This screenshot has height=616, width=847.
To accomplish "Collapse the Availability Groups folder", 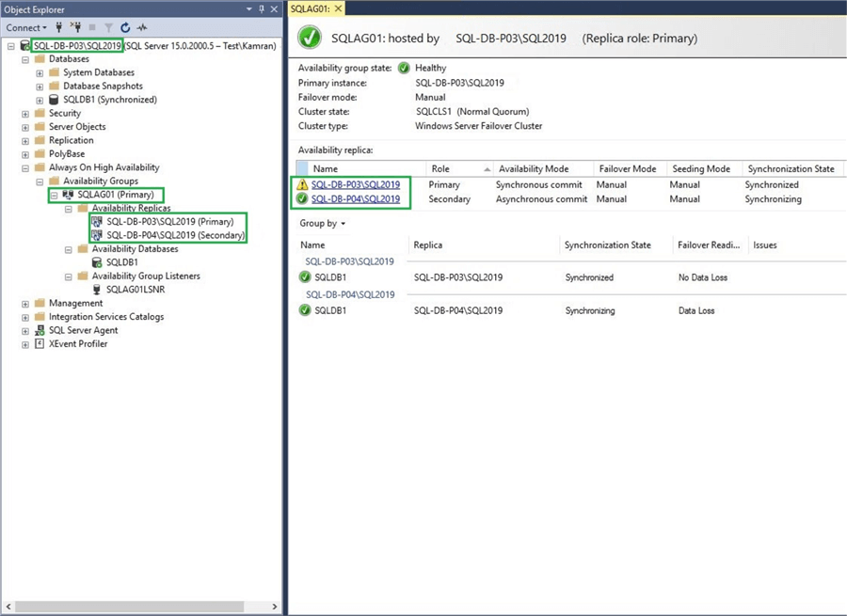I will click(x=40, y=182).
